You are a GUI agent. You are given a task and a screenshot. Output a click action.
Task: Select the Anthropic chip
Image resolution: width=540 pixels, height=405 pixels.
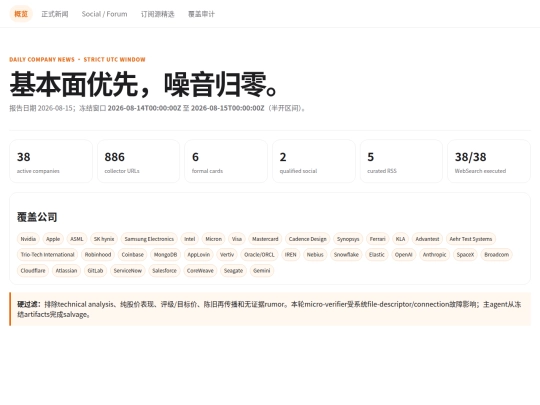[435, 255]
